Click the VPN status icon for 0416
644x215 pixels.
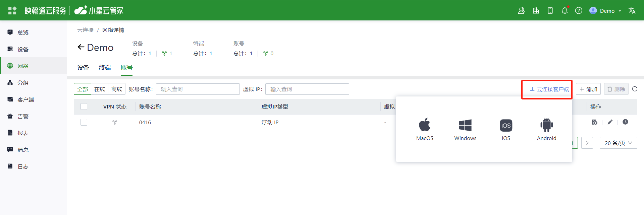115,123
